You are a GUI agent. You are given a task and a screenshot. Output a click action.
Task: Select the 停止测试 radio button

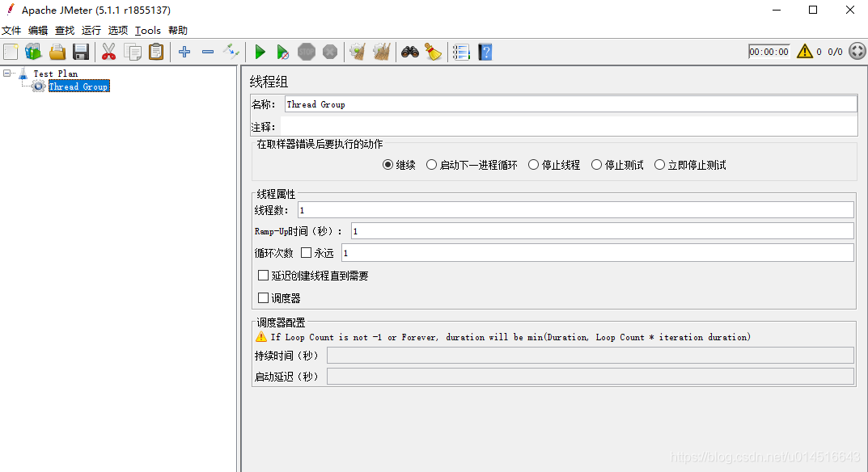(596, 165)
